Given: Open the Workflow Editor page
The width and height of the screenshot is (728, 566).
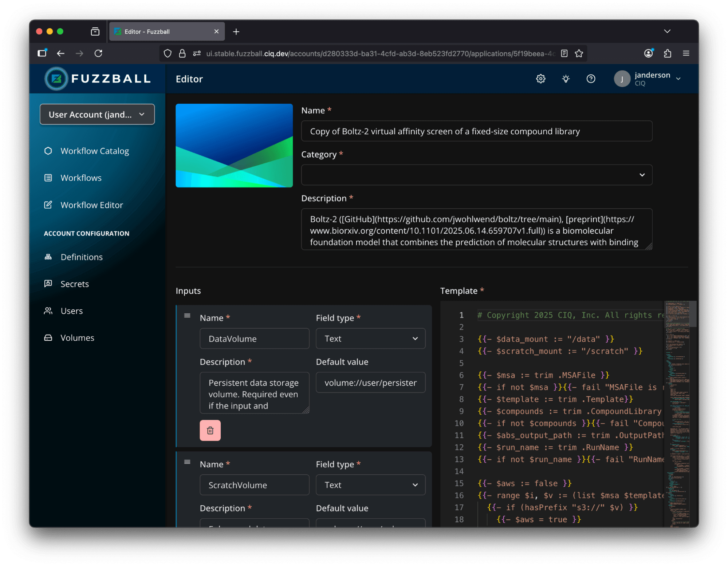Looking at the screenshot, I should point(92,205).
